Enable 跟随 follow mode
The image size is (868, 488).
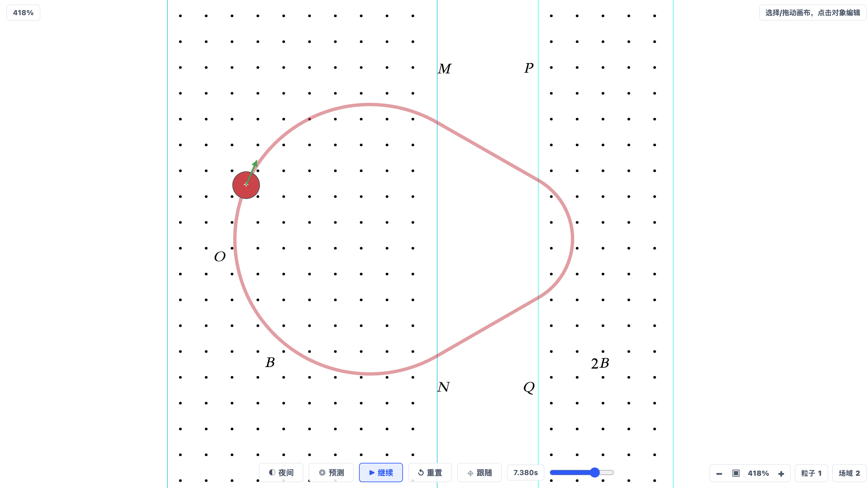(x=479, y=473)
